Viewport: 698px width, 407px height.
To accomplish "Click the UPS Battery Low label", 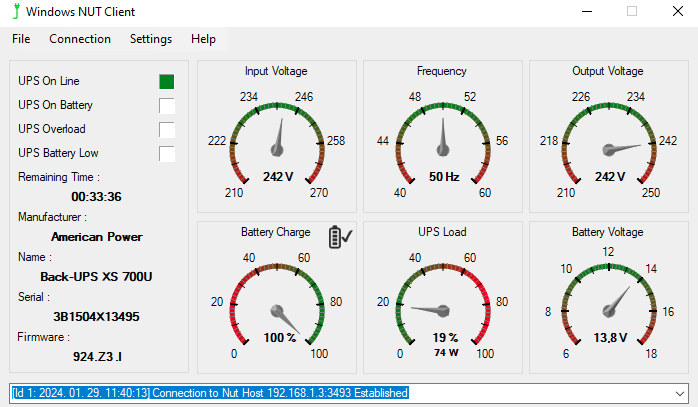I will coord(58,153).
